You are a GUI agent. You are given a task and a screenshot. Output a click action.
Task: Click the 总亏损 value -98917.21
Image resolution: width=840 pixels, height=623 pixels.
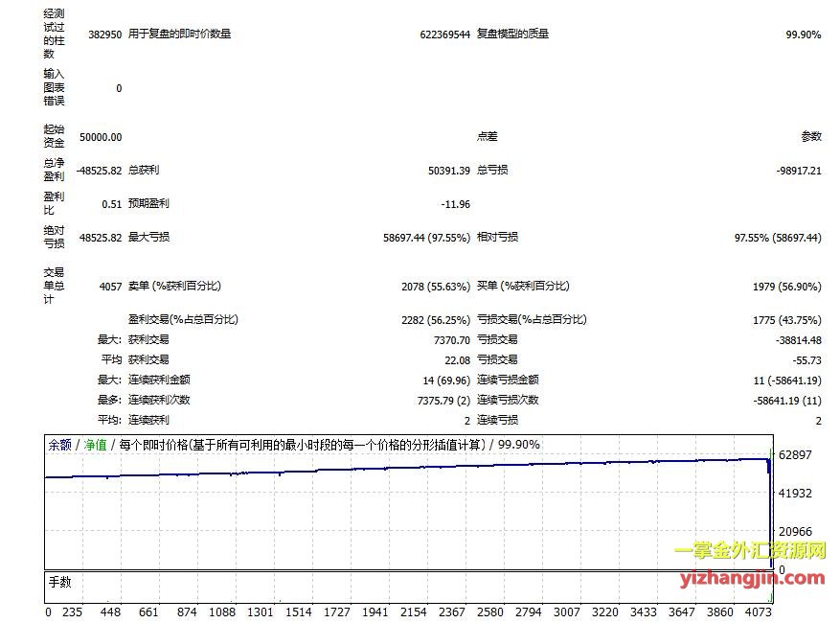(800, 171)
